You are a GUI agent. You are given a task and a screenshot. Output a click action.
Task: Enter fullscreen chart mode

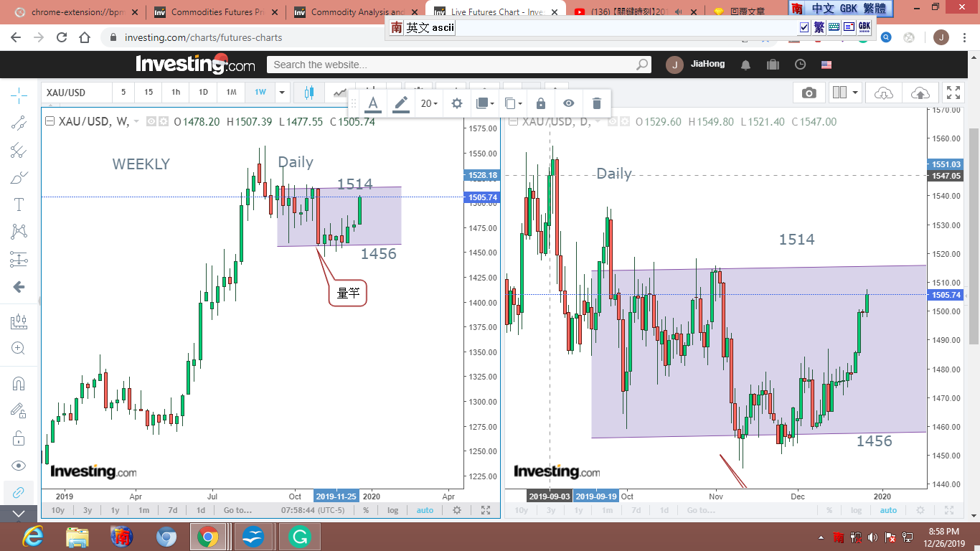pyautogui.click(x=953, y=93)
